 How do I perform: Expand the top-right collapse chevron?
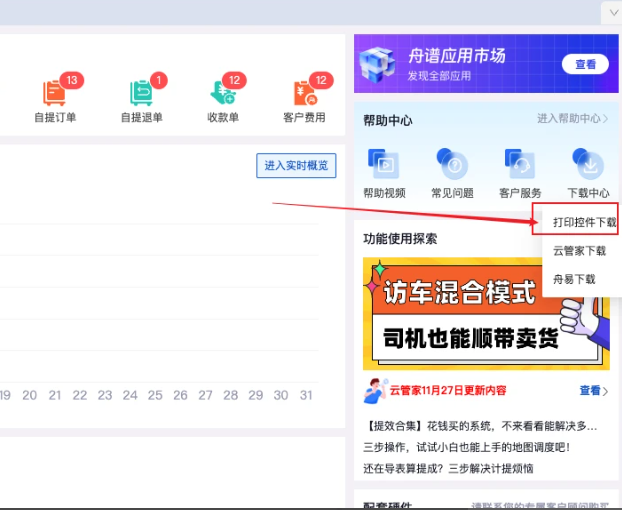tap(612, 12)
